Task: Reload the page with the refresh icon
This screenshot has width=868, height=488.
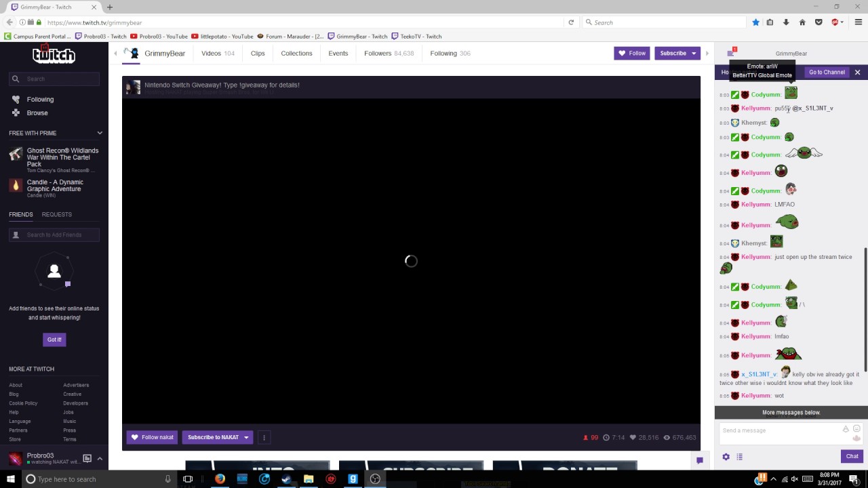Action: pyautogui.click(x=571, y=22)
